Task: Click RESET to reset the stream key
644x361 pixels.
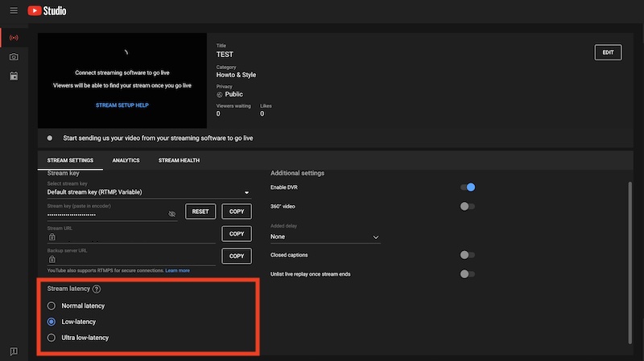Action: pyautogui.click(x=200, y=211)
